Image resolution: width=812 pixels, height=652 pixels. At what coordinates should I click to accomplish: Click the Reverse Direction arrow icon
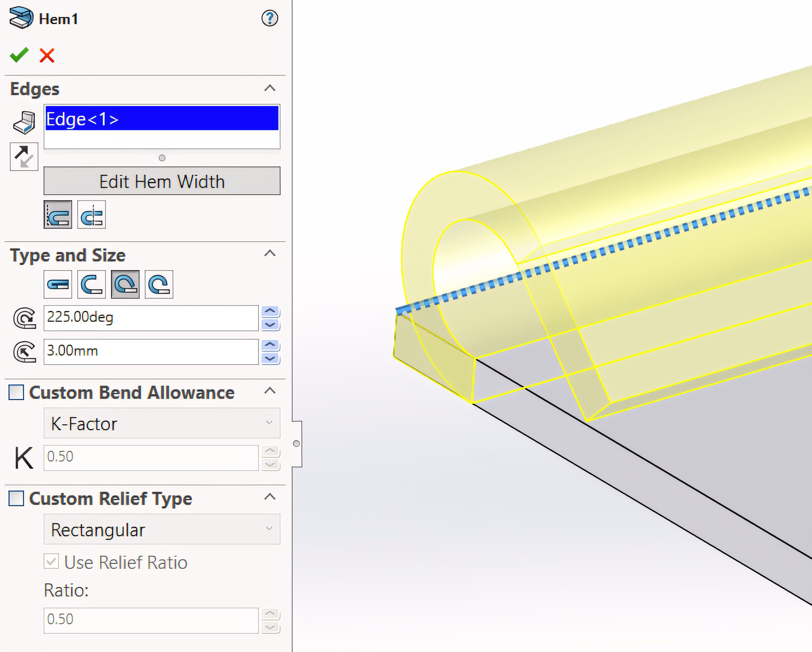tap(24, 157)
